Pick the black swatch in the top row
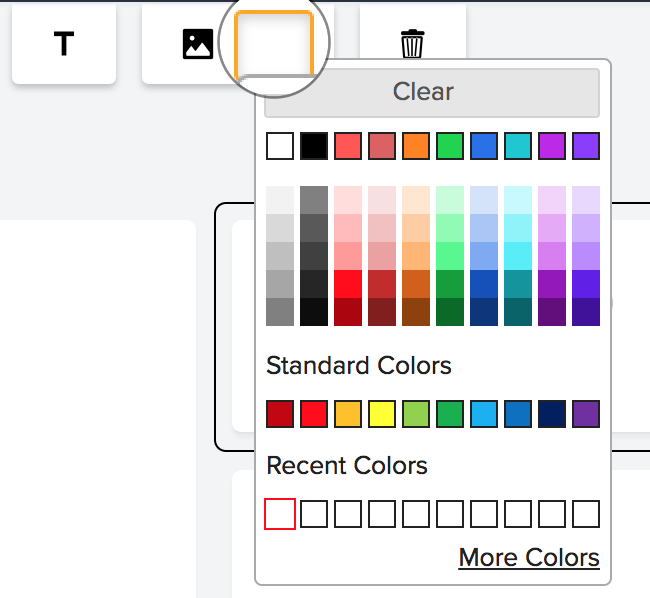 click(314, 146)
